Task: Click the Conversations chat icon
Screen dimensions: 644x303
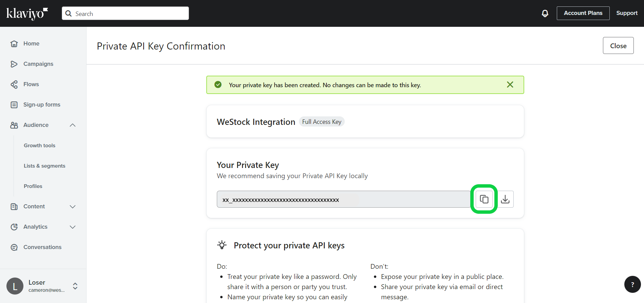Action: [x=14, y=247]
